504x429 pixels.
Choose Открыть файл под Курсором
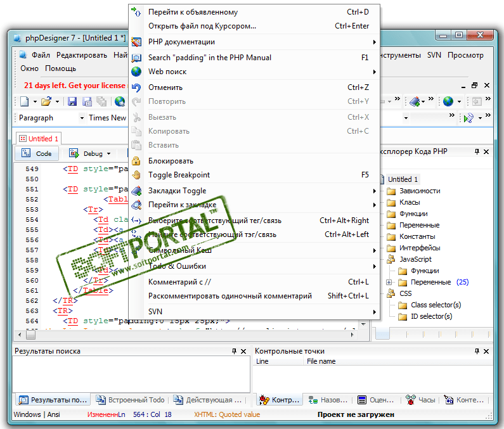[x=254, y=26]
